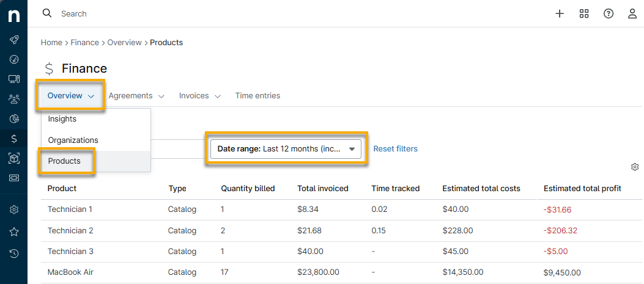644x284 pixels.
Task: Open the Favorites star icon in sidebar
Action: coord(13,232)
